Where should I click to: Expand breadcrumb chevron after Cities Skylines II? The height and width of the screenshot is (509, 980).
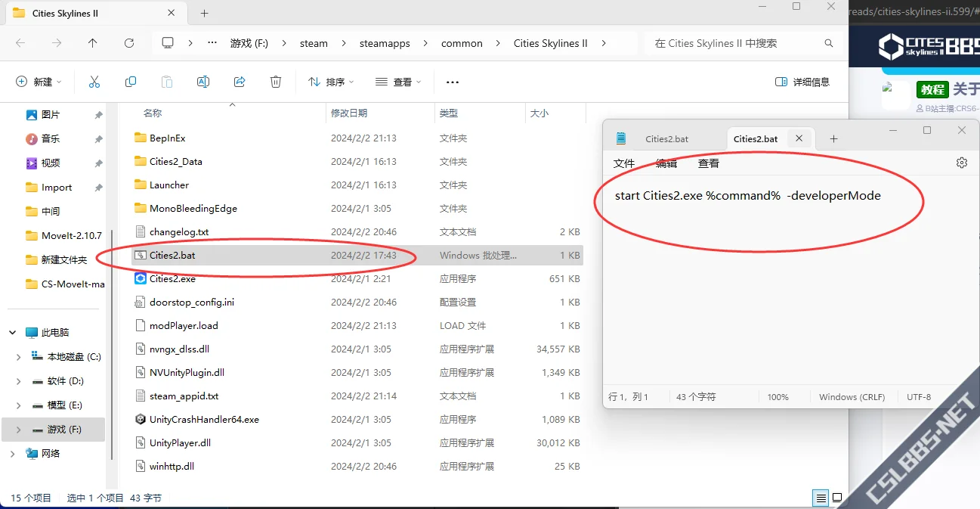pyautogui.click(x=603, y=43)
